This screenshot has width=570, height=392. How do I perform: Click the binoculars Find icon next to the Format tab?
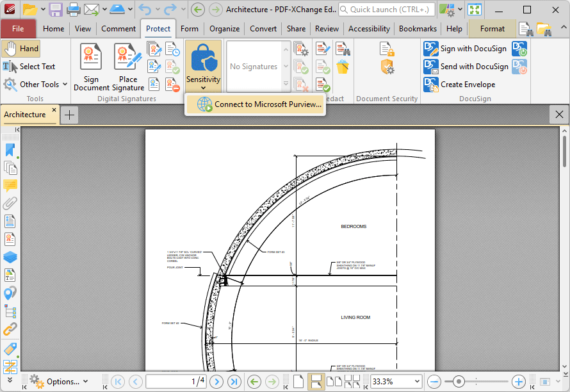pos(526,29)
